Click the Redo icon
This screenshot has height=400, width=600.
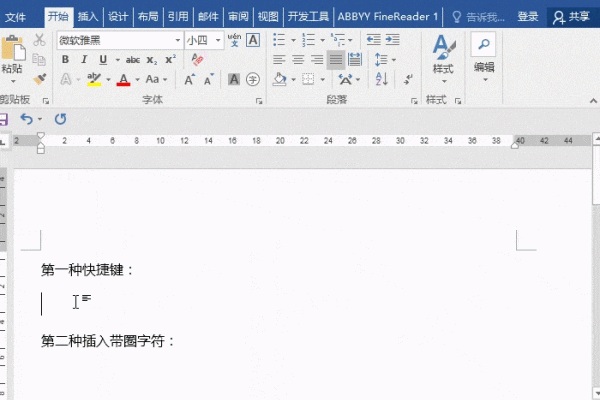(x=60, y=119)
